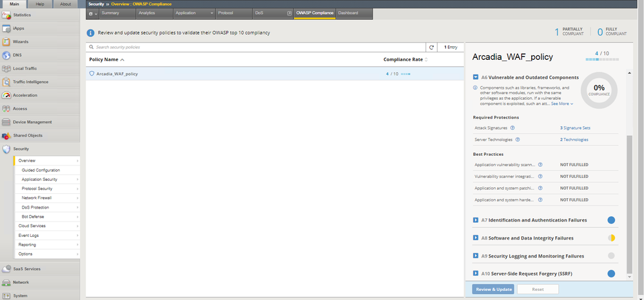
Task: Open the DNS globe icon
Action: 6,55
